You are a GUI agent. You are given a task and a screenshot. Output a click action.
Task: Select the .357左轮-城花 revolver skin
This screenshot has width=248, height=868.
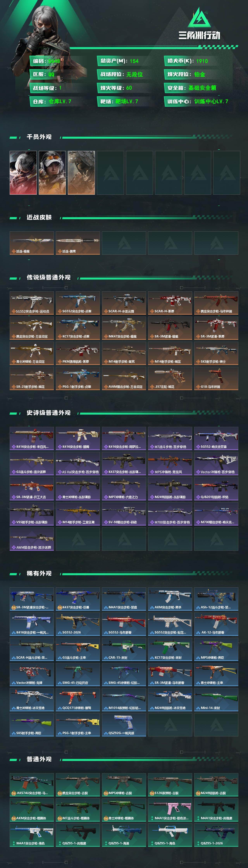pos(170,378)
